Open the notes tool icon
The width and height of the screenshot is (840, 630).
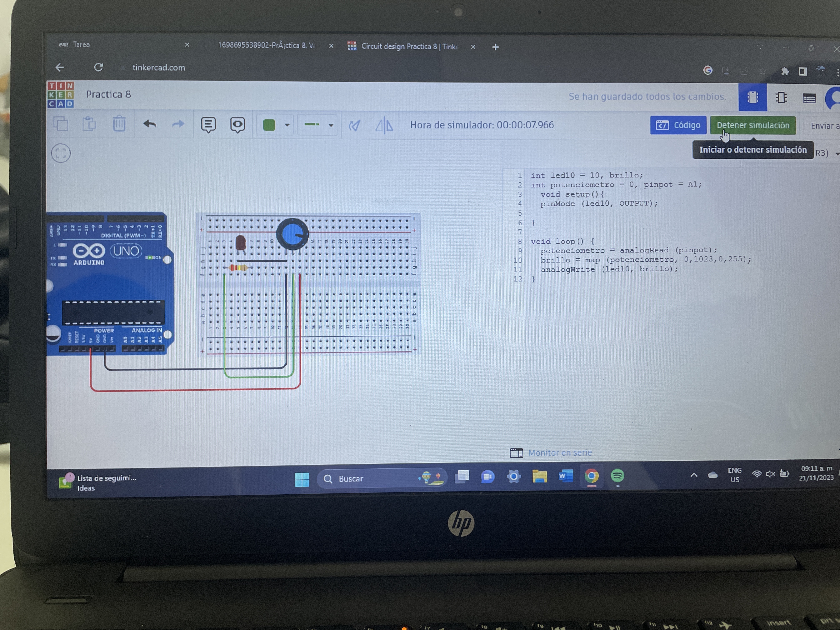(x=208, y=125)
